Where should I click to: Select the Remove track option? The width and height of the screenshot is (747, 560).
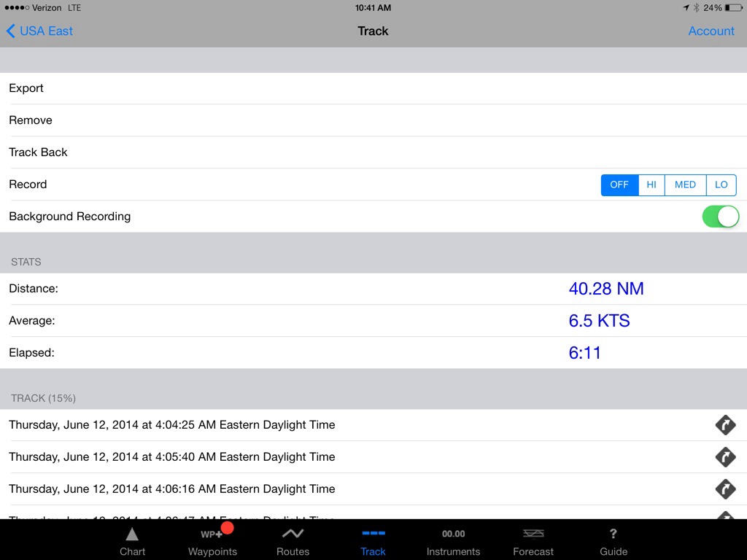[31, 120]
